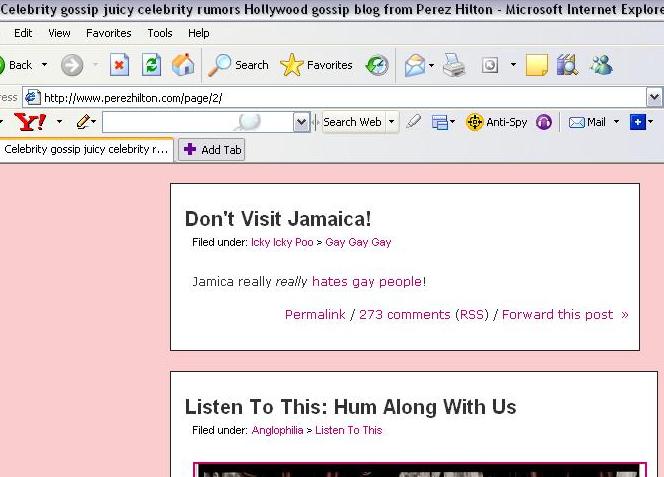Click the Search Web button
664x477 pixels.
point(352,122)
